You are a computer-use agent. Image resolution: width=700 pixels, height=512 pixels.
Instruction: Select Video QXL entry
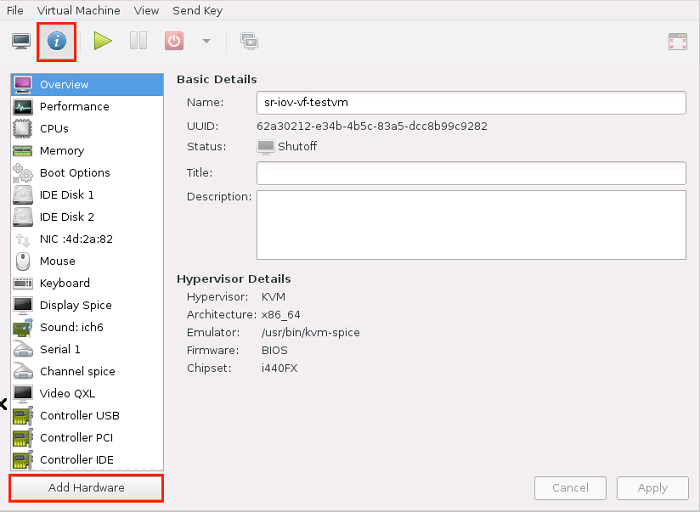87,394
